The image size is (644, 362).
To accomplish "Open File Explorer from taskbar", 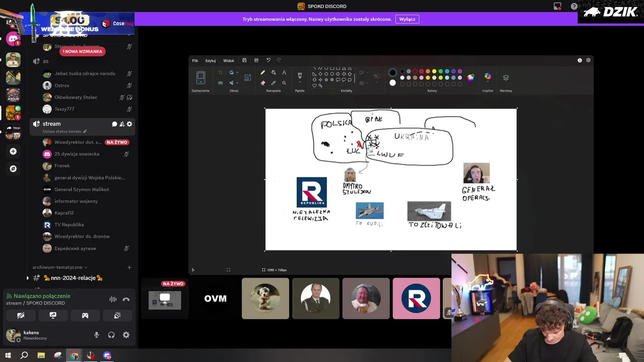I will click(41, 355).
